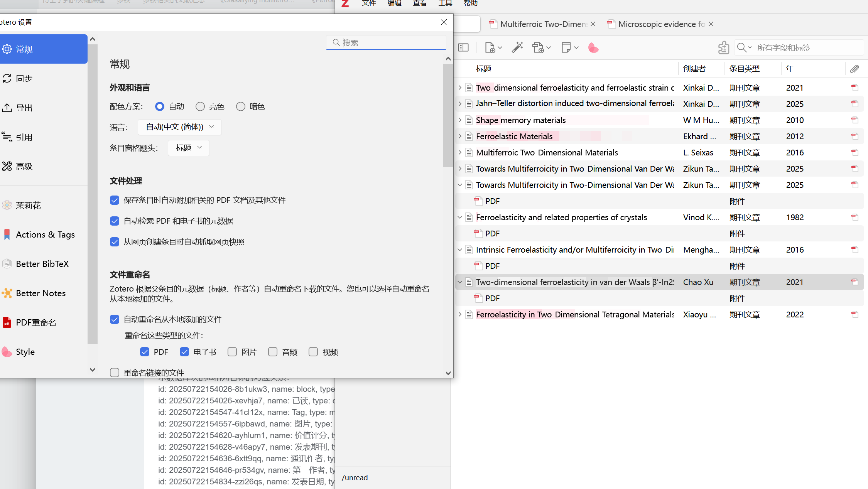This screenshot has height=489, width=868.
Task: Open the 条目窗格题头 dropdown
Action: [189, 148]
